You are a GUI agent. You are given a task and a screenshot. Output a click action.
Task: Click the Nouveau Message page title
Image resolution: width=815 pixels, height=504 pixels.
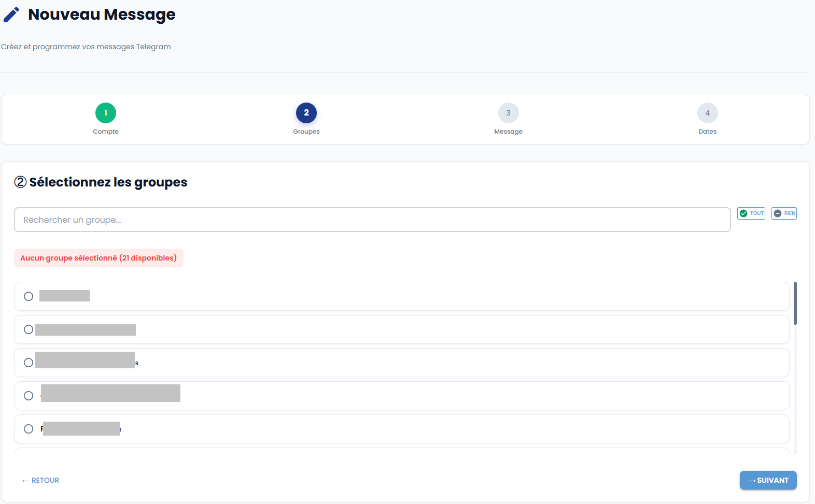click(102, 15)
